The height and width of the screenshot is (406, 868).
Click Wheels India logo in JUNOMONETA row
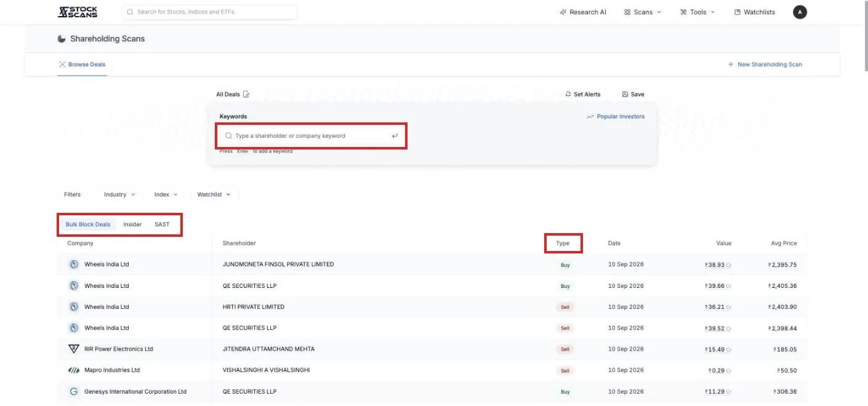tap(74, 265)
